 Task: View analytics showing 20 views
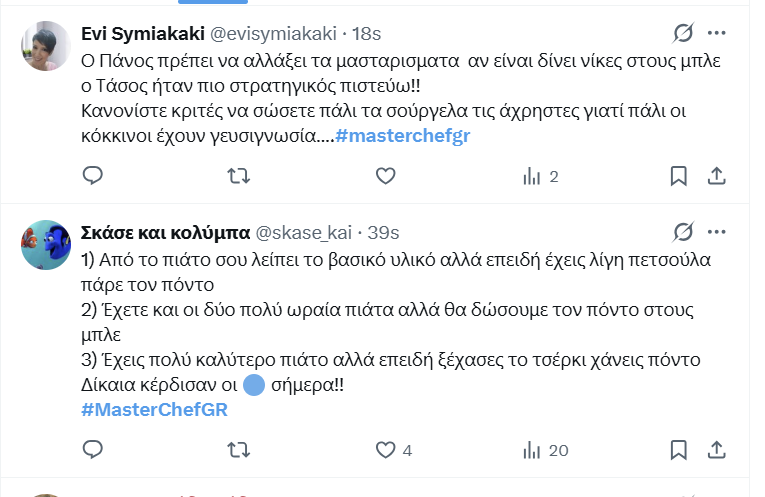tap(531, 449)
